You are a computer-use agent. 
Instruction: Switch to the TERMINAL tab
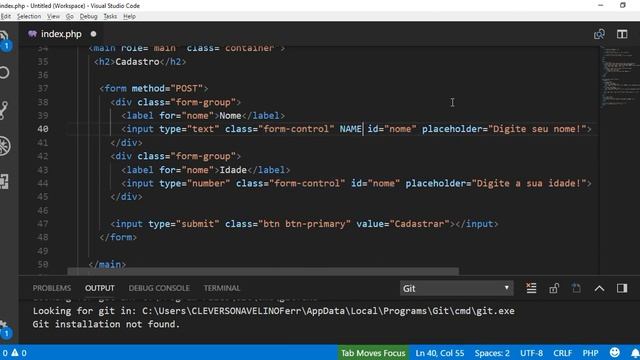click(x=222, y=288)
